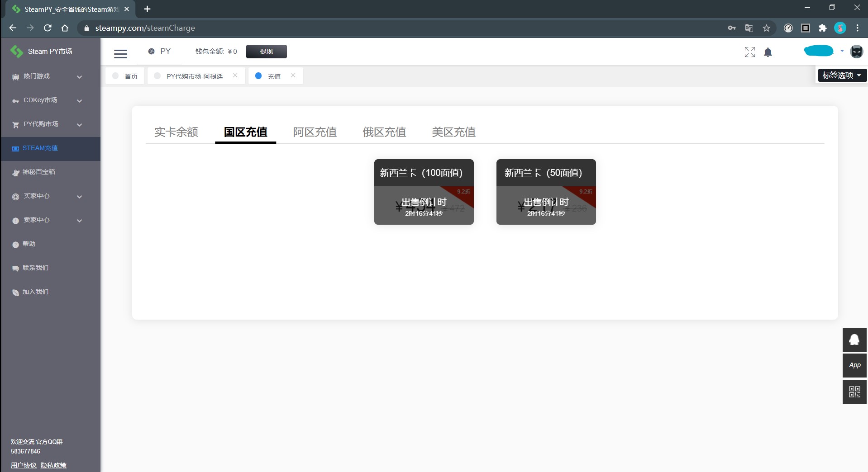Click the 提现 withdraw button
This screenshot has width=868, height=472.
266,52
